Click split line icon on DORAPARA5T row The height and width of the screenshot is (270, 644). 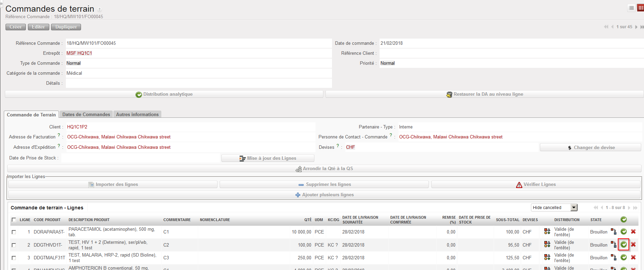(x=614, y=231)
